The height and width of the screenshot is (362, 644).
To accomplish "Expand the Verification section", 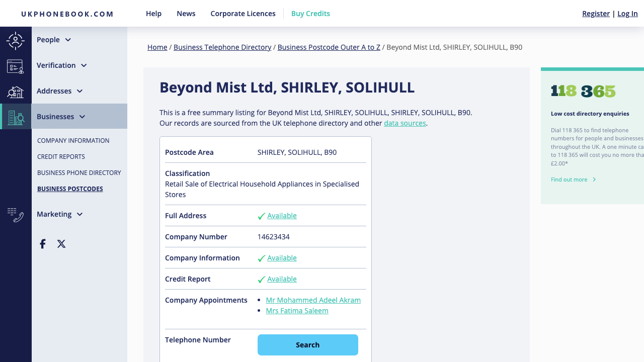I will pos(85,65).
